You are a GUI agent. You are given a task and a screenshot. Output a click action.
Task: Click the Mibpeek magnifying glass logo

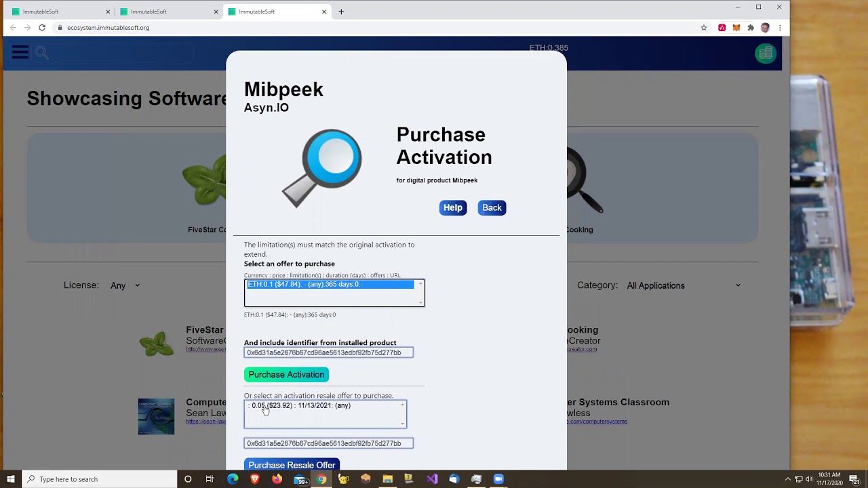(322, 168)
